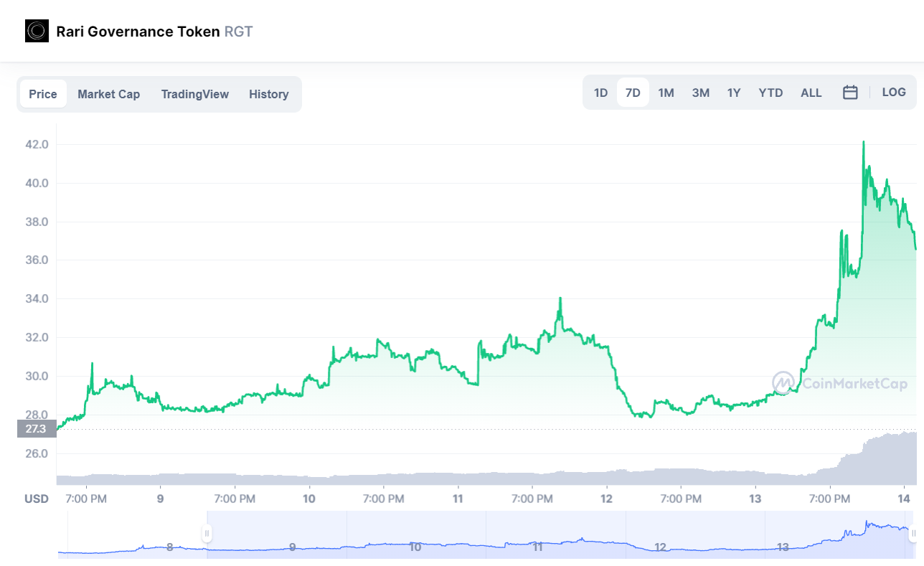Click the 11 date label on x-axis

pyautogui.click(x=458, y=499)
